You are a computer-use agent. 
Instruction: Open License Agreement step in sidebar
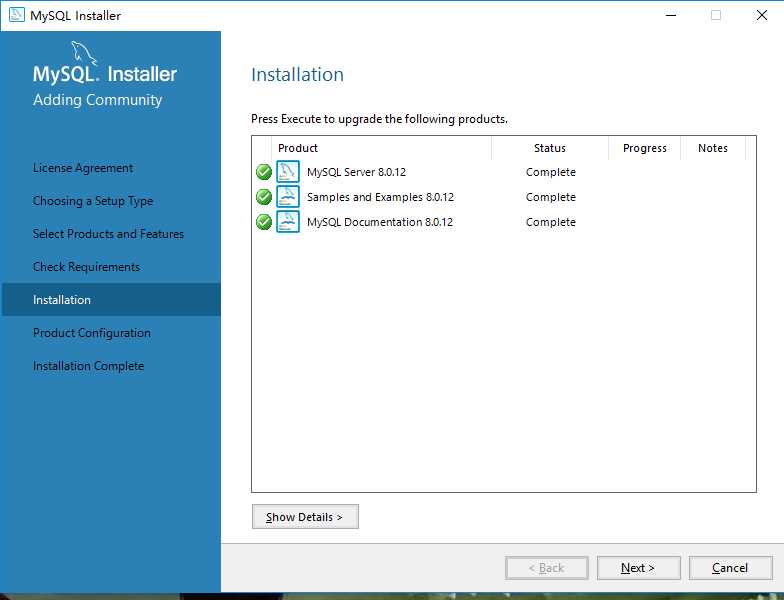[83, 168]
